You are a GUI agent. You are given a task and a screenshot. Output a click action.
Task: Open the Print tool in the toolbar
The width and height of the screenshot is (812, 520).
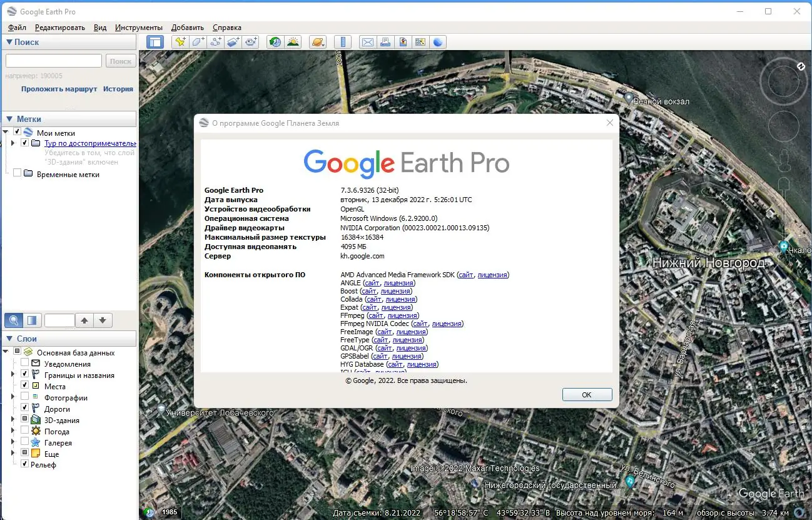[x=385, y=42]
